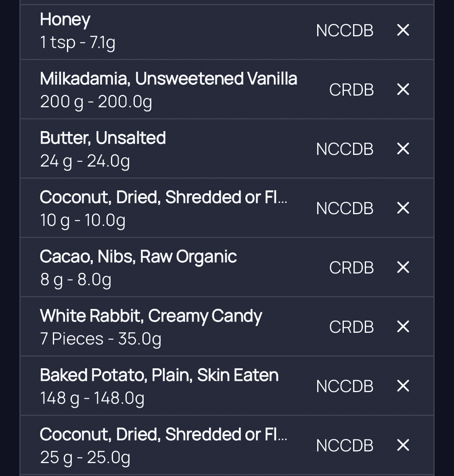Delete White Rabbit Creamy Candy via X

click(x=403, y=327)
